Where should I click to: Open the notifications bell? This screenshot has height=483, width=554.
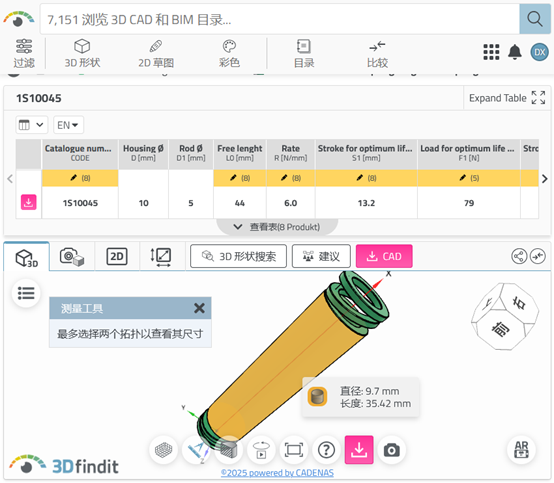(x=515, y=52)
